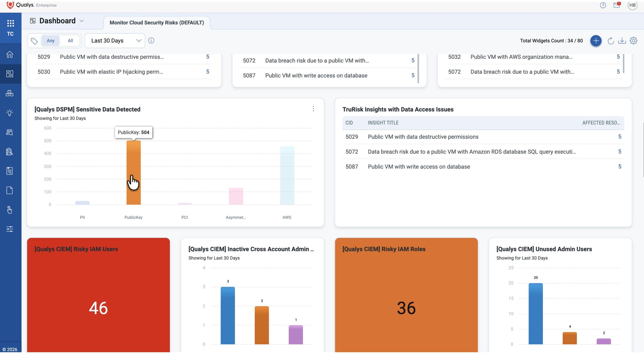Open the HB user profile menu
Screen dimensions: 644x354
[632, 5]
